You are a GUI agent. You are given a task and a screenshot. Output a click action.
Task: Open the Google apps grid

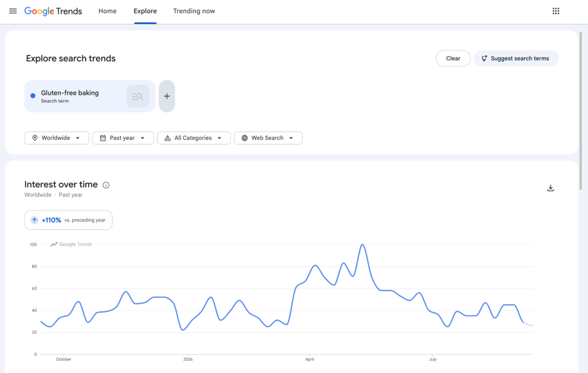coord(556,11)
